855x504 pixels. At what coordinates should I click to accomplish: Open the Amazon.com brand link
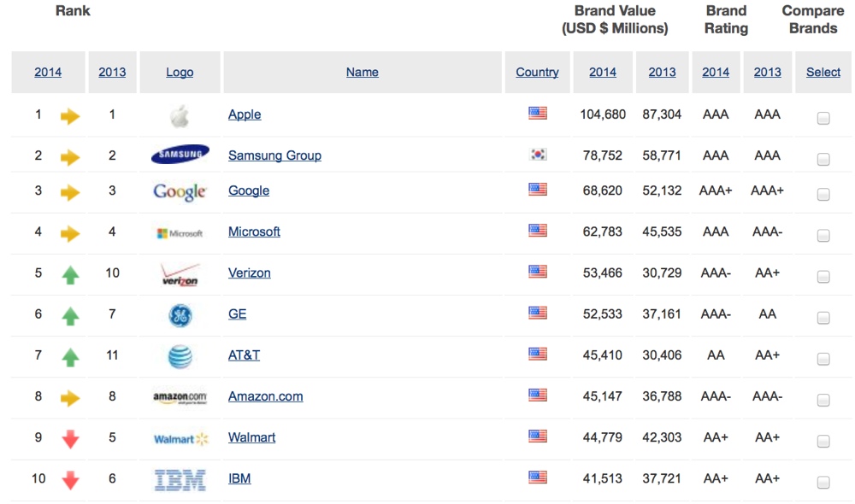[265, 396]
